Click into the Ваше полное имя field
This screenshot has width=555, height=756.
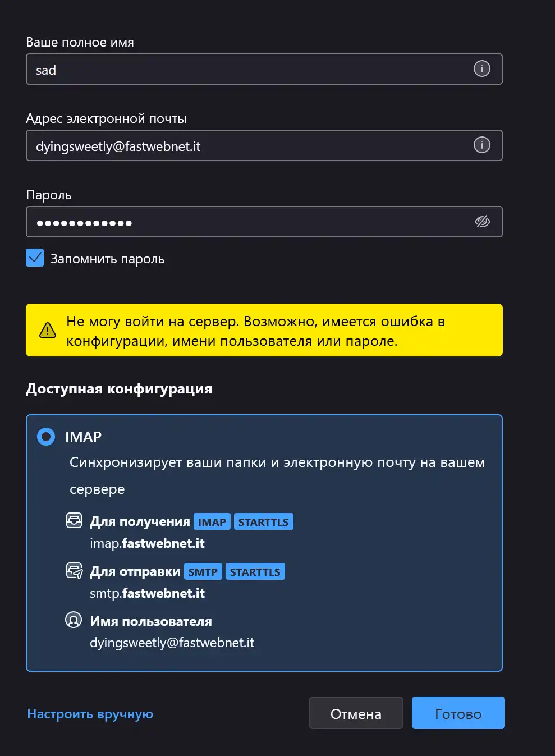(264, 69)
